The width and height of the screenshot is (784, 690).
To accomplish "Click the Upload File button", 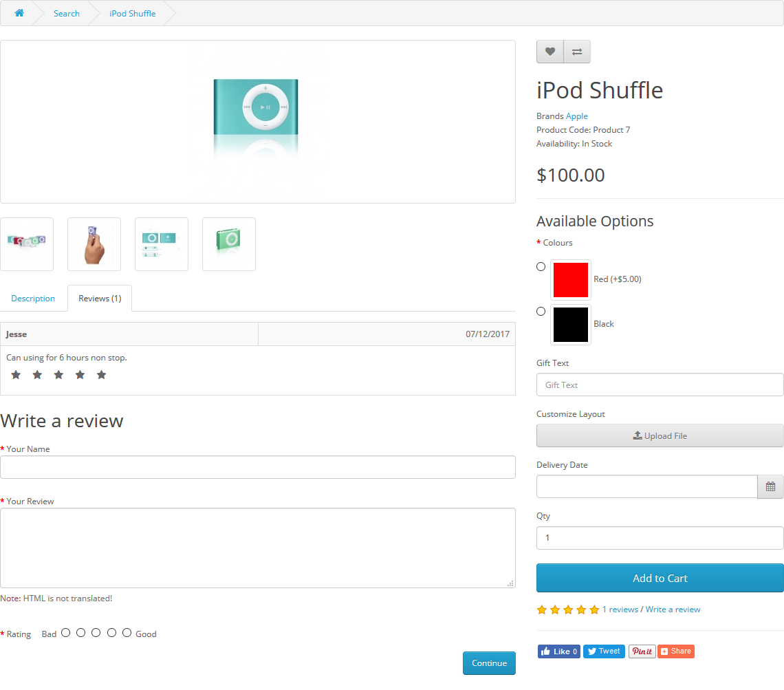I will click(660, 435).
